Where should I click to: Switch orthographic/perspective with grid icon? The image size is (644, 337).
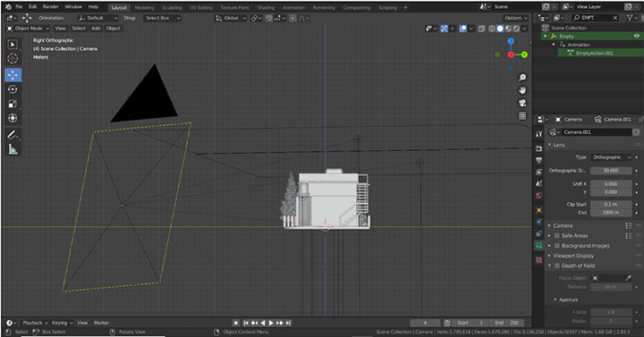(x=522, y=115)
